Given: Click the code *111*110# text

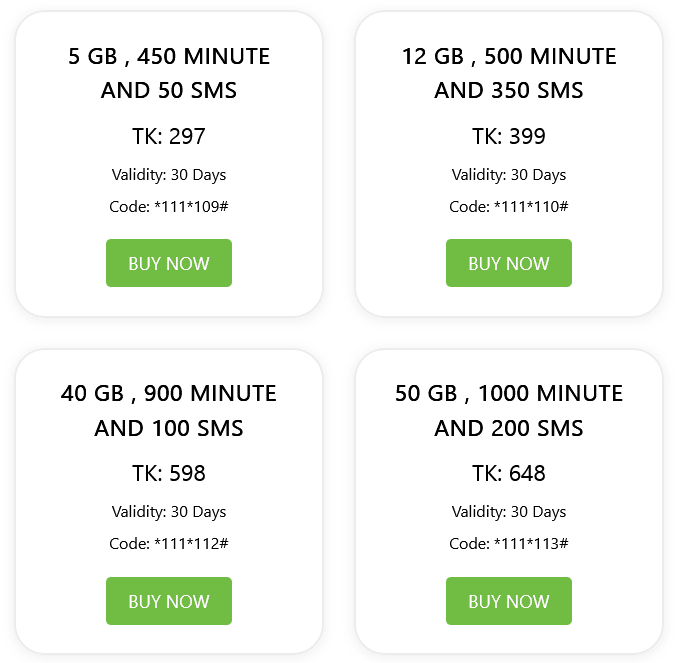Looking at the screenshot, I should [509, 207].
